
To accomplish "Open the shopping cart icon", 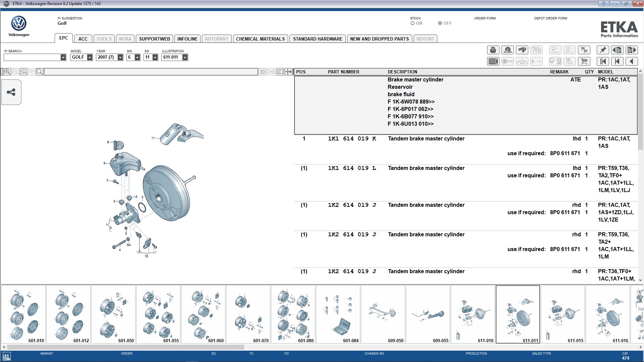I will point(584,61).
